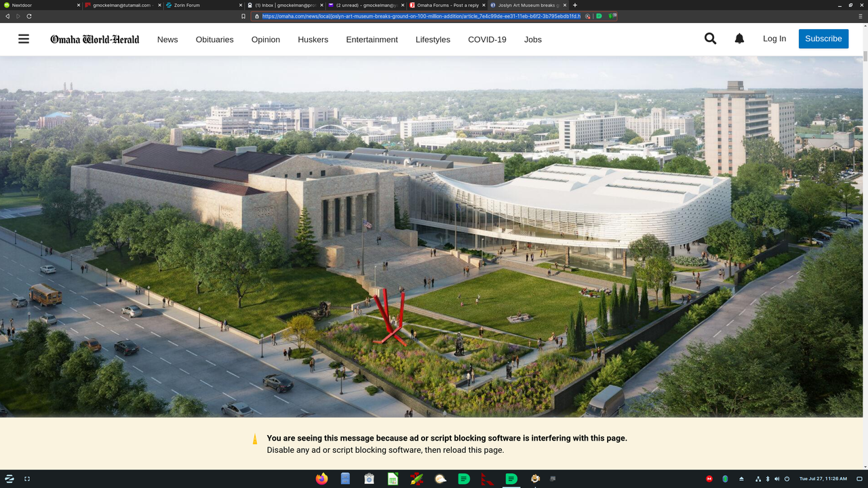Select News in the navigation bar
The height and width of the screenshot is (488, 868).
167,39
